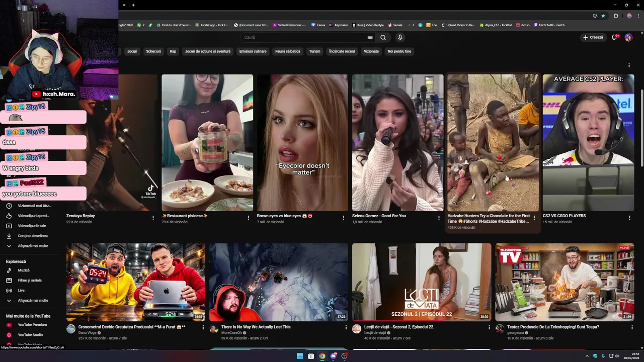Open options menu for Zendaya Replay short

coord(153,218)
